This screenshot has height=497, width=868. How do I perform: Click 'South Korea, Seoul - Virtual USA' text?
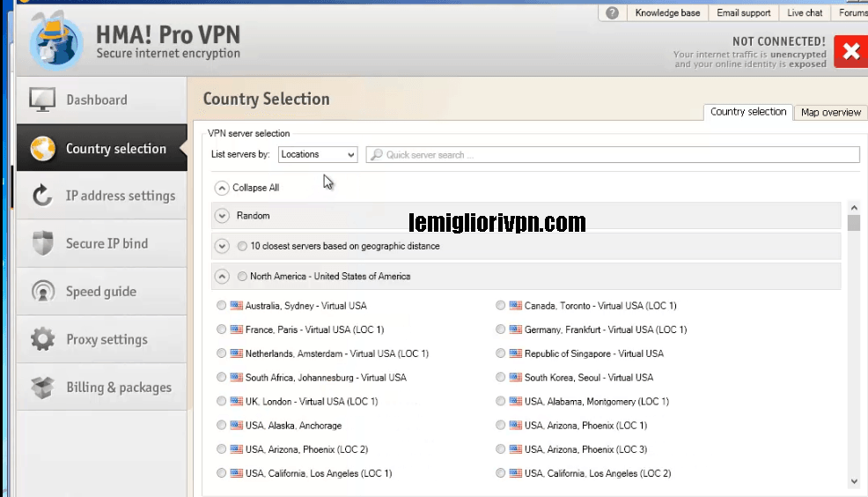pyautogui.click(x=589, y=377)
